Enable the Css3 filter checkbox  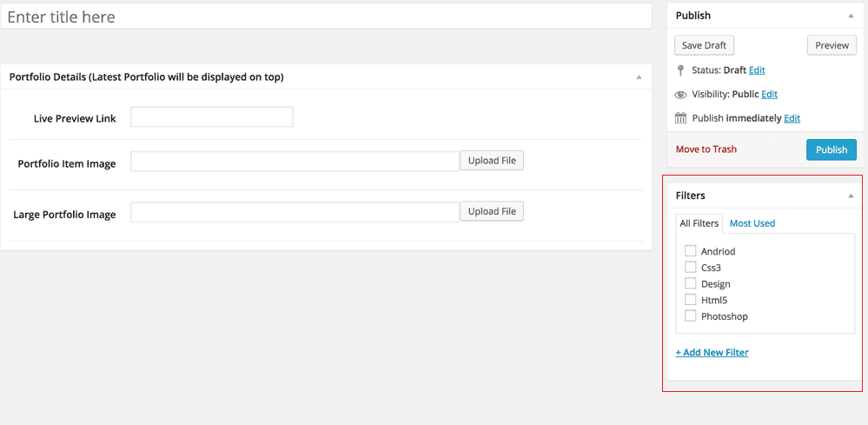coord(691,268)
